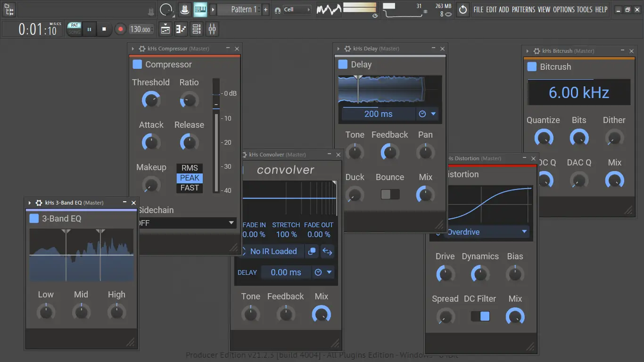Open the Playlist from the toolbar
The width and height of the screenshot is (644, 362).
[165, 29]
